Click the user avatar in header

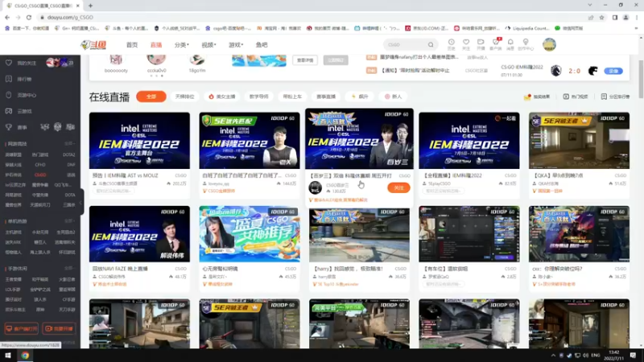549,45
